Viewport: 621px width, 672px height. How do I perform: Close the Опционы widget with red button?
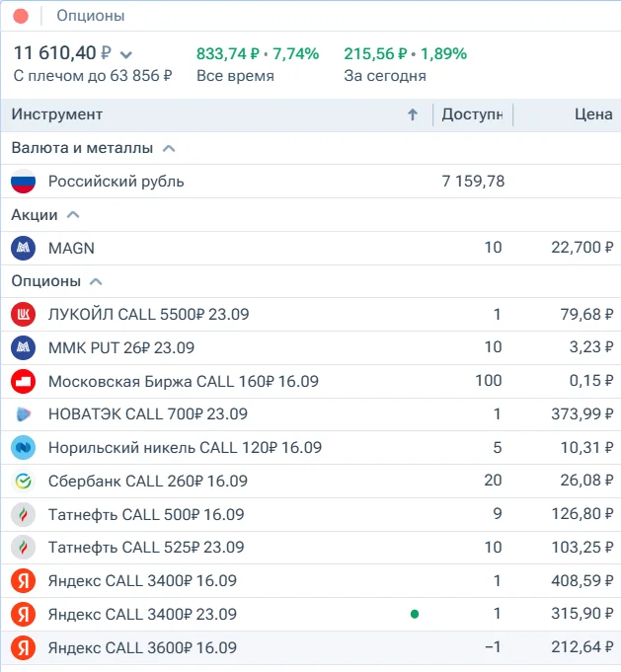click(x=21, y=17)
